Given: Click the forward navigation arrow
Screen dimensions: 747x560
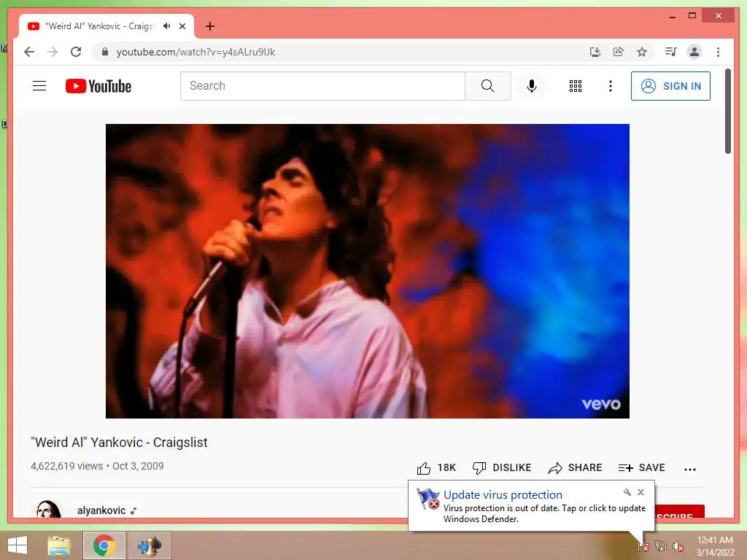Looking at the screenshot, I should (53, 52).
